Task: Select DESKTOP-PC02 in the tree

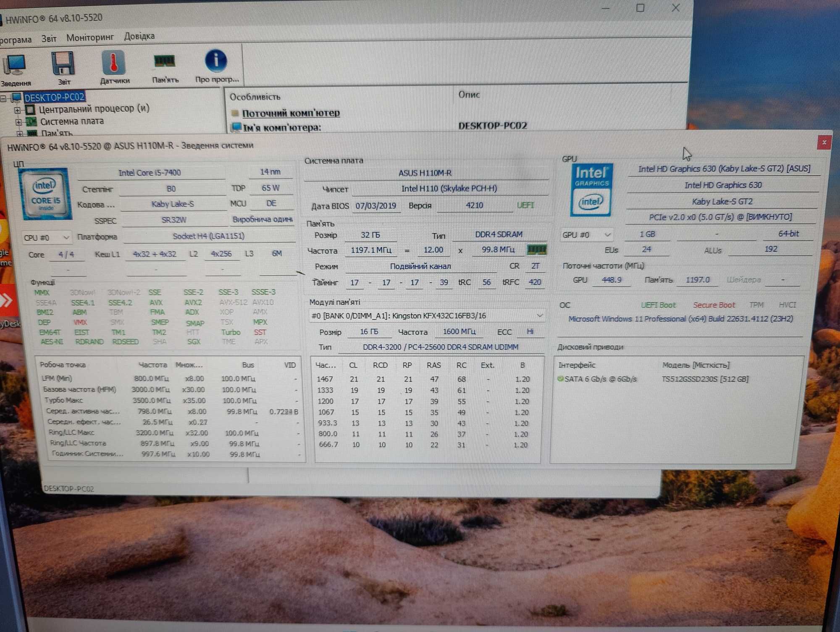Action: [54, 97]
